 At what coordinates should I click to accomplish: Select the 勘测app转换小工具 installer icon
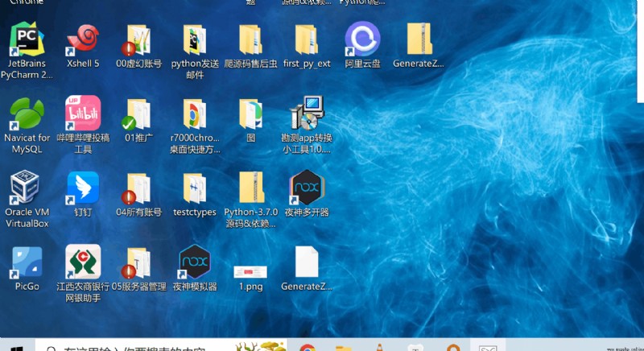tap(307, 113)
